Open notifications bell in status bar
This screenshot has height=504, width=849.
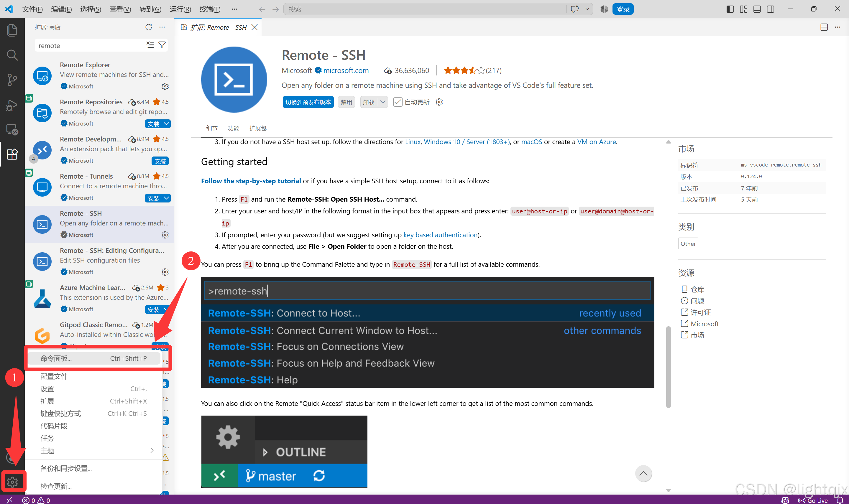point(840,500)
